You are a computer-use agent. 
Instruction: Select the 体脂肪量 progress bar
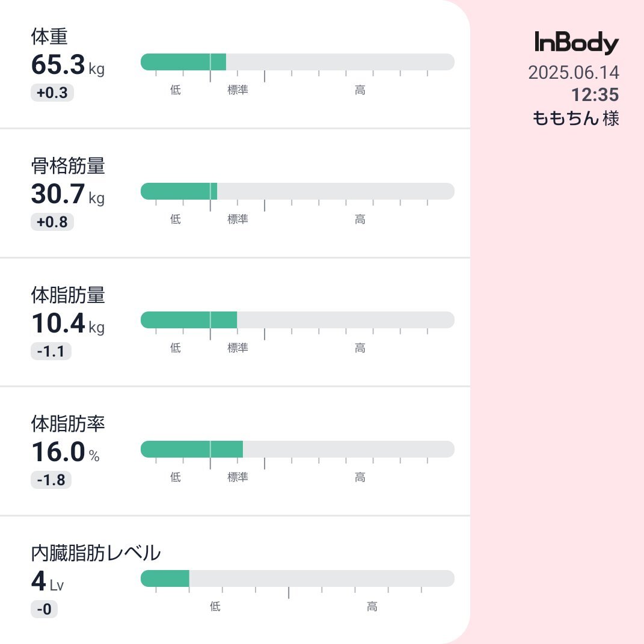tap(298, 320)
